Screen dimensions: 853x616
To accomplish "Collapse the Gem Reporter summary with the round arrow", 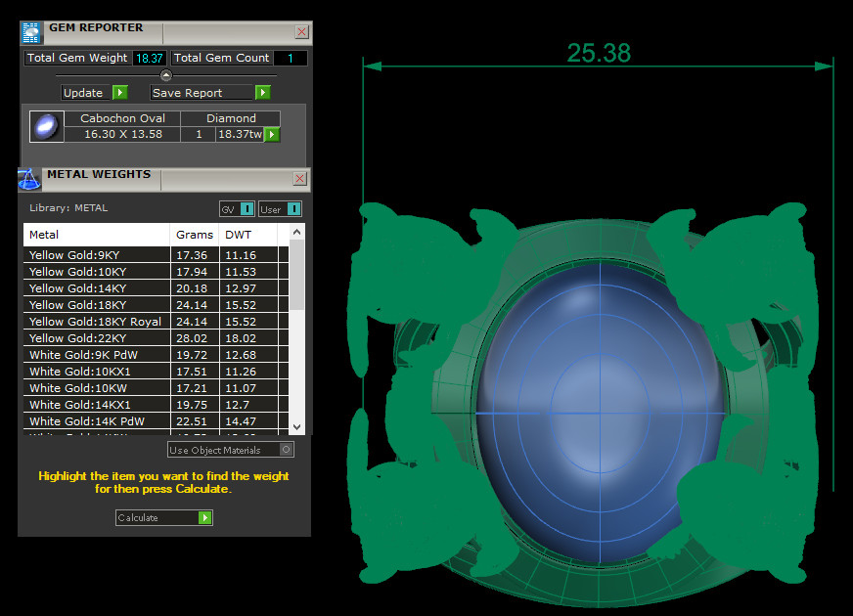I will 165,75.
